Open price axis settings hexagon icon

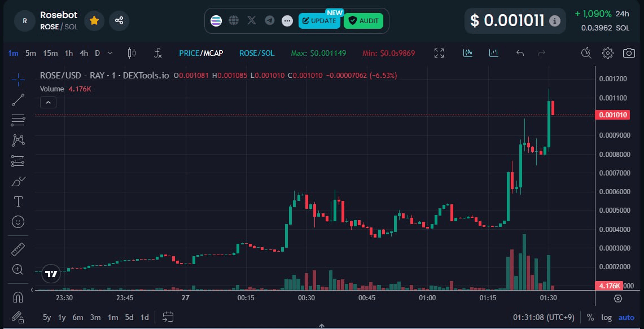618,298
